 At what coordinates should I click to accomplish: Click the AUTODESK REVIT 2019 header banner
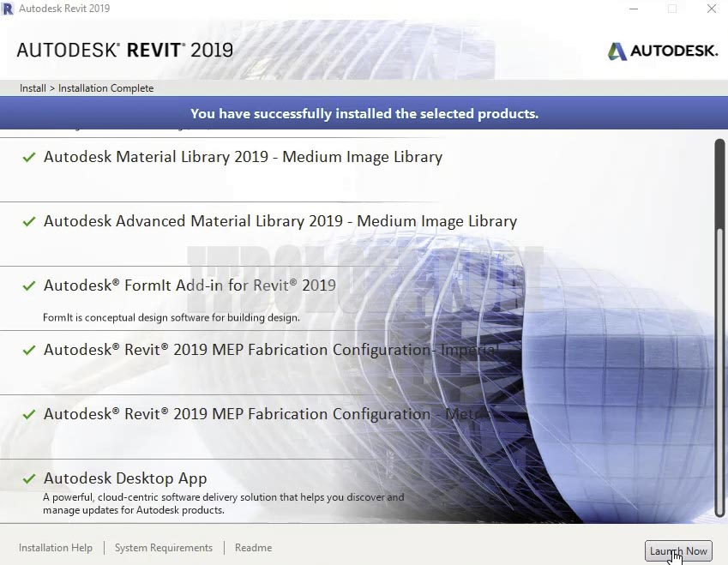[123, 50]
